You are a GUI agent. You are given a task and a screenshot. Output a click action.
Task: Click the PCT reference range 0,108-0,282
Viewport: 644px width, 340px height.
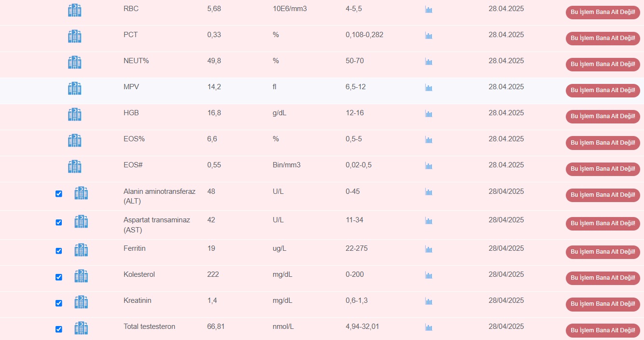pyautogui.click(x=364, y=35)
